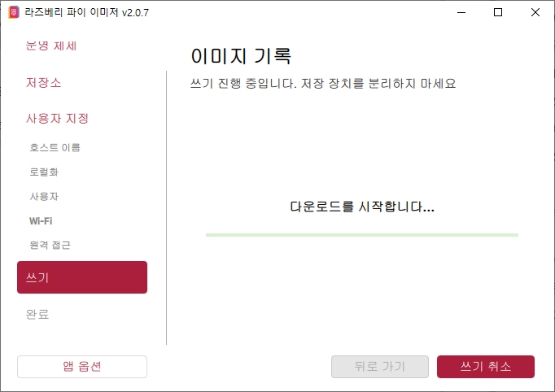This screenshot has height=392, width=555.
Task: Maximize the Imager window
Action: coord(498,12)
